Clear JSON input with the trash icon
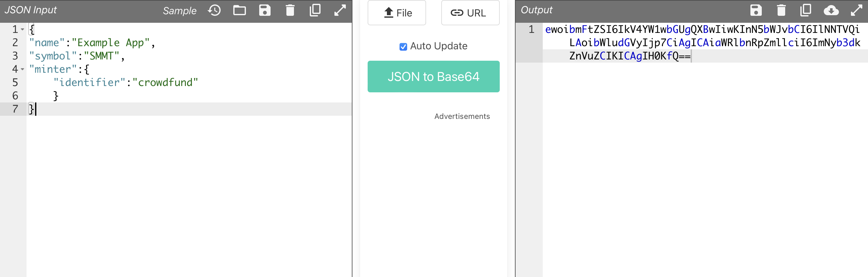 (290, 10)
